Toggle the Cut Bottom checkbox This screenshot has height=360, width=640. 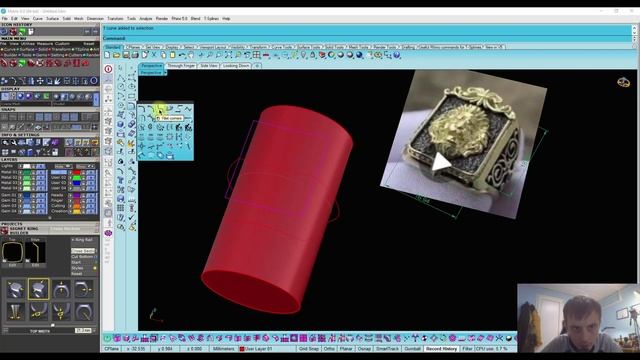[x=96, y=257]
